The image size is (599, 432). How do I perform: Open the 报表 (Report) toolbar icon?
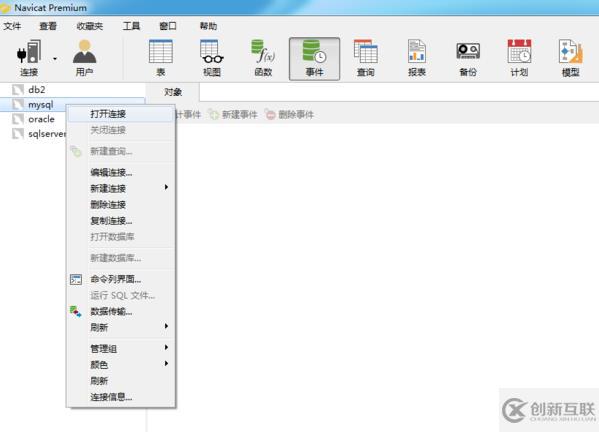pyautogui.click(x=417, y=58)
